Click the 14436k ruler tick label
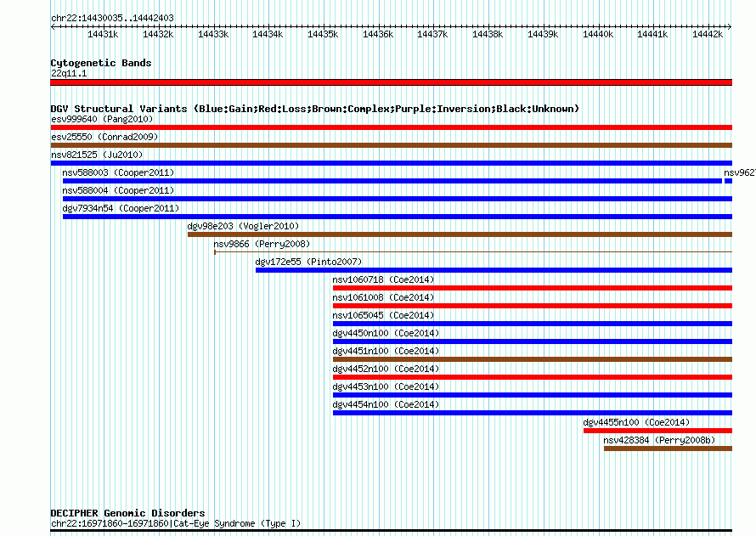 tap(378, 34)
